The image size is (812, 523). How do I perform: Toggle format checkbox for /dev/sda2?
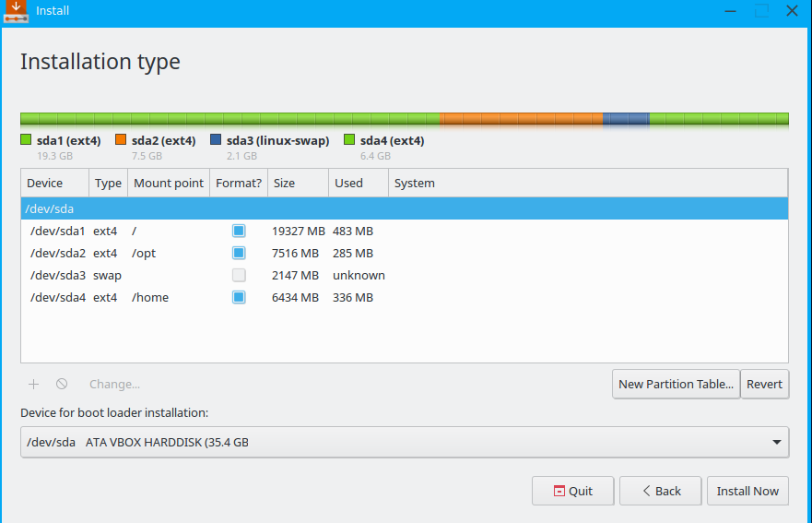[x=239, y=253]
